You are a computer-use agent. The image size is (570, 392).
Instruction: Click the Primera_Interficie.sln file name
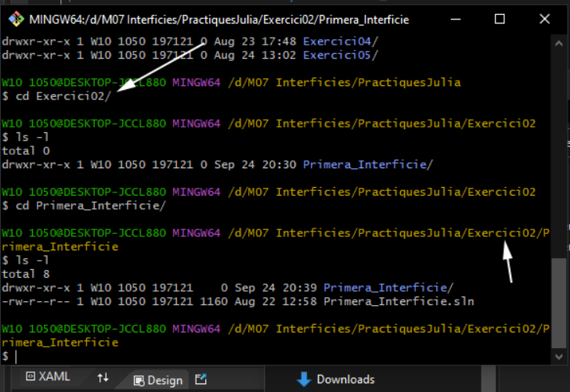click(399, 301)
